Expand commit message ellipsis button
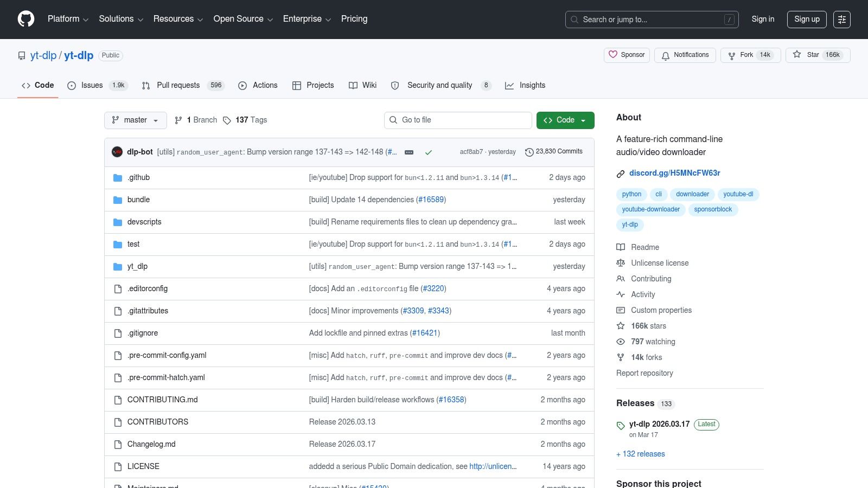The height and width of the screenshot is (488, 868). [x=409, y=152]
